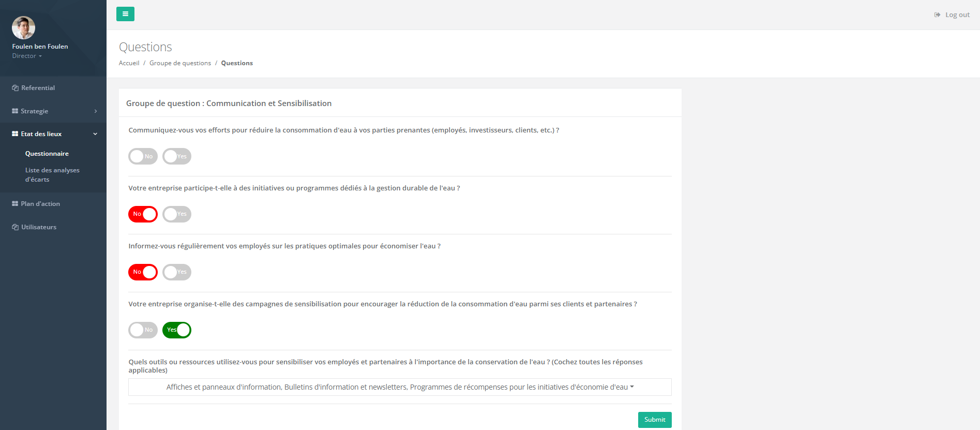
Task: Submit the questionnaire answers
Action: click(655, 420)
